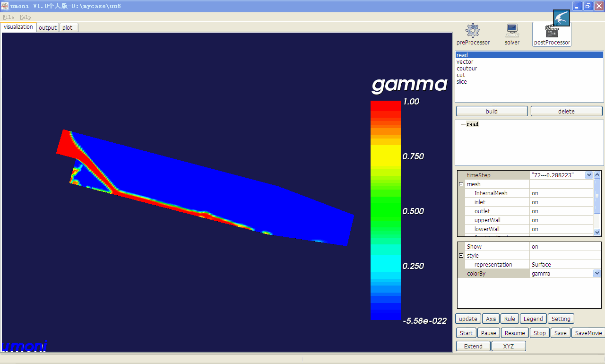Switch to the plot tab

pos(68,27)
